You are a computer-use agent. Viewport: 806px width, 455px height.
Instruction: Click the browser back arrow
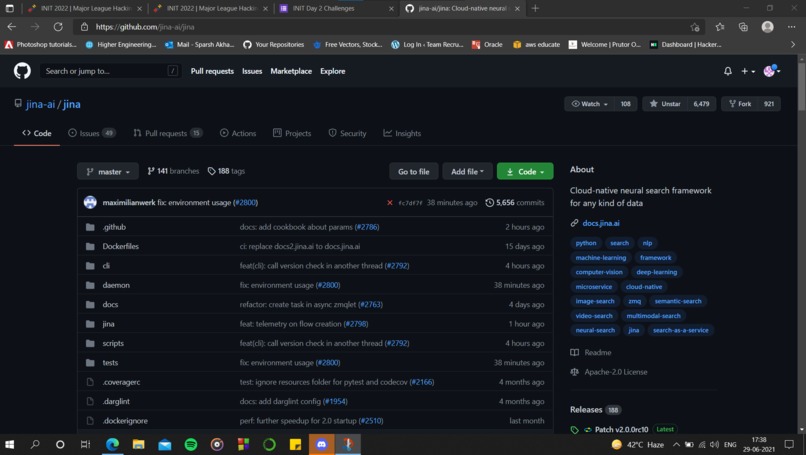(x=12, y=27)
